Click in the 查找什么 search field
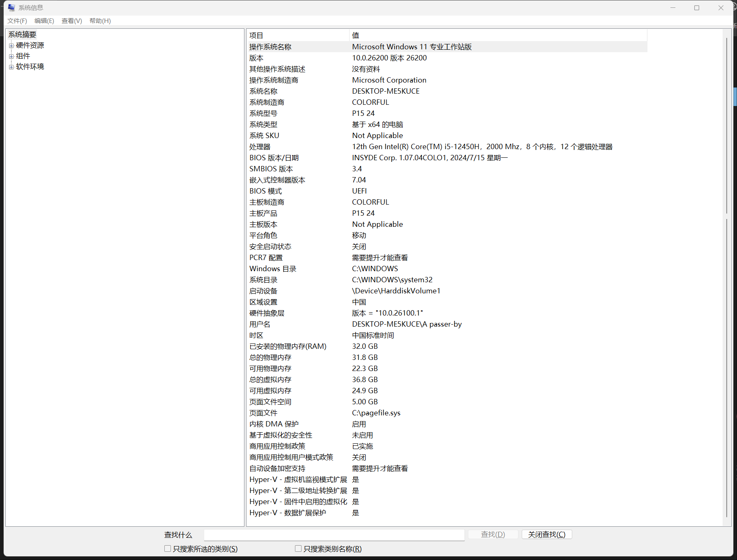Screen dimensions: 737x560 (334, 535)
